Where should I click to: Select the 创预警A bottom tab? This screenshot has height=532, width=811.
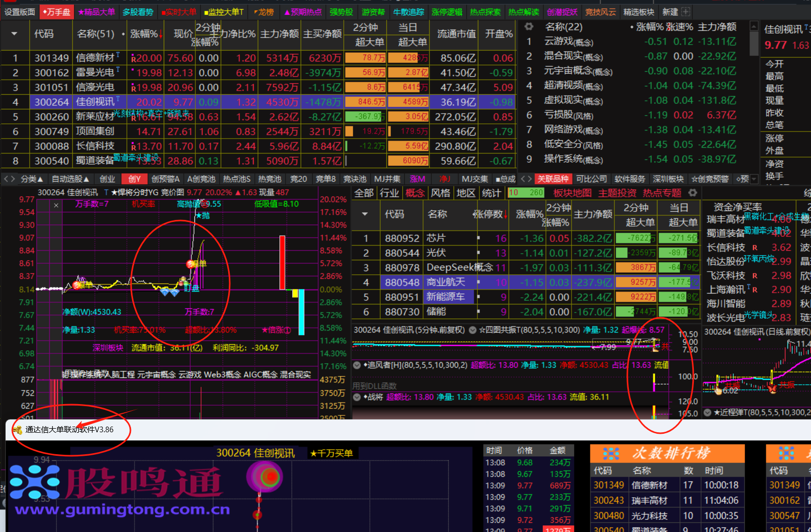[165, 179]
